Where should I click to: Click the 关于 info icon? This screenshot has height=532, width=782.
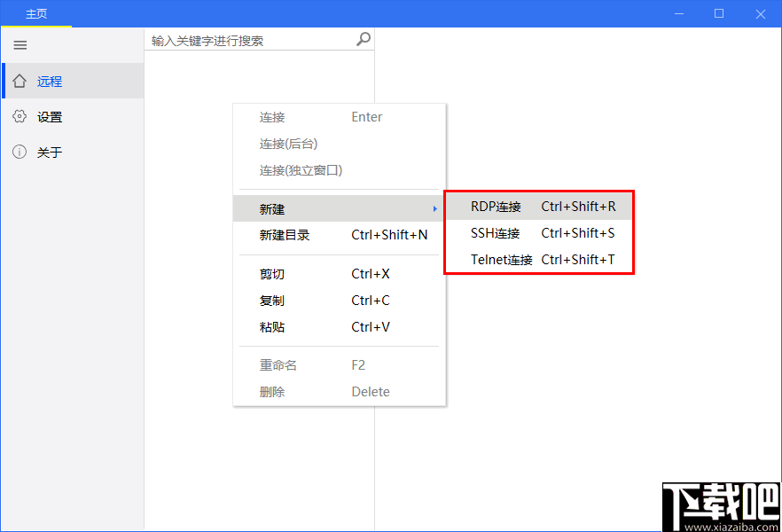coord(20,152)
